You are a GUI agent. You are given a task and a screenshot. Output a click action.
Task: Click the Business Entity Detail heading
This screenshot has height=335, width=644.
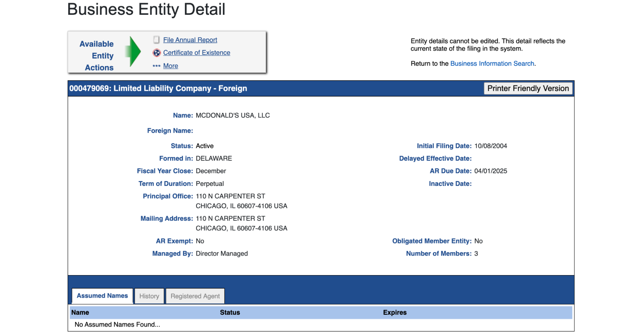(146, 9)
